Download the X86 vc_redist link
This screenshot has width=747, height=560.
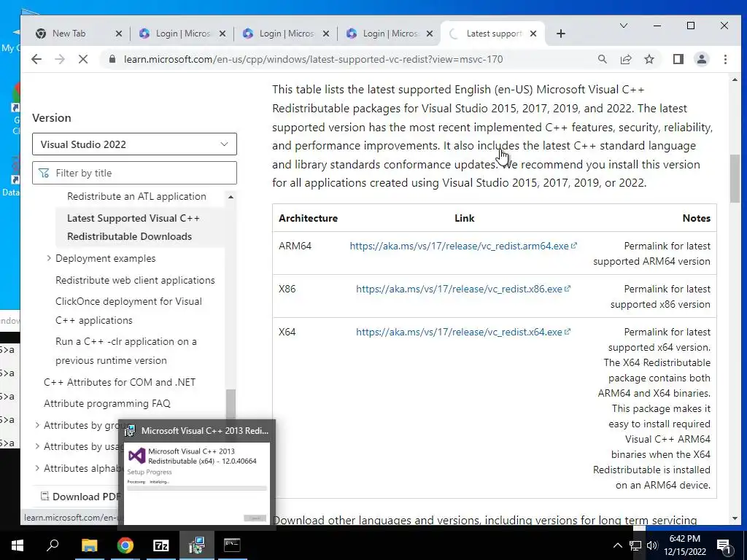tap(463, 289)
